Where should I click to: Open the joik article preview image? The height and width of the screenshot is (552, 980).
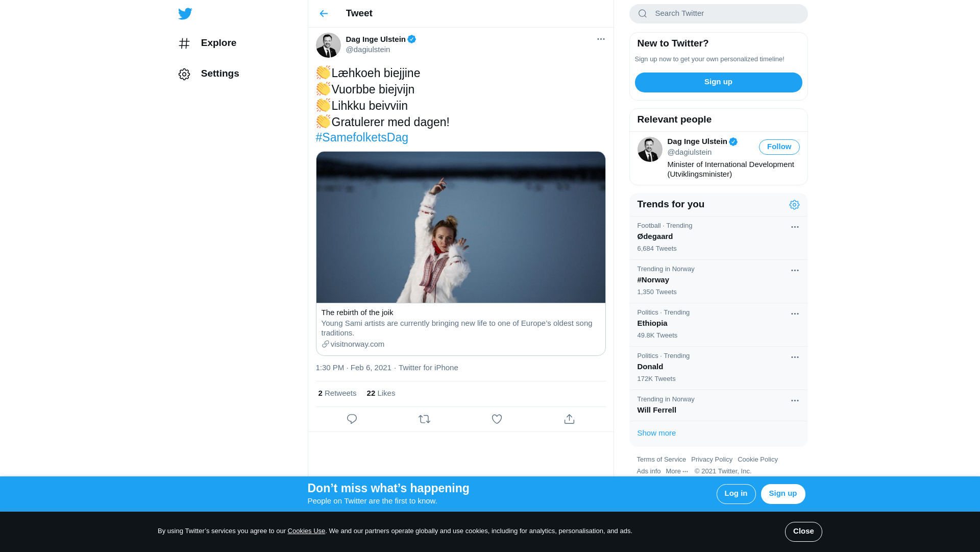[461, 227]
